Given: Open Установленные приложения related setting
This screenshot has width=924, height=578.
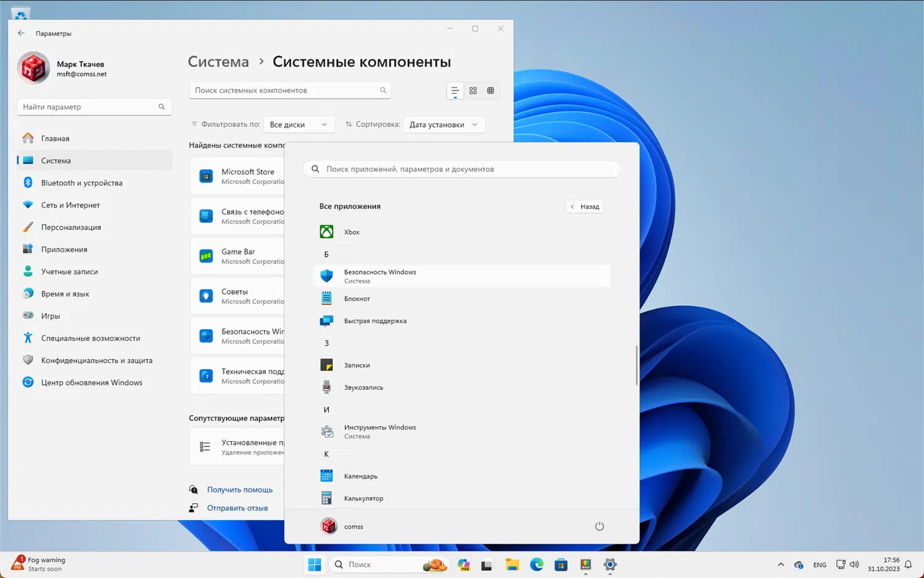Looking at the screenshot, I should pos(237,447).
